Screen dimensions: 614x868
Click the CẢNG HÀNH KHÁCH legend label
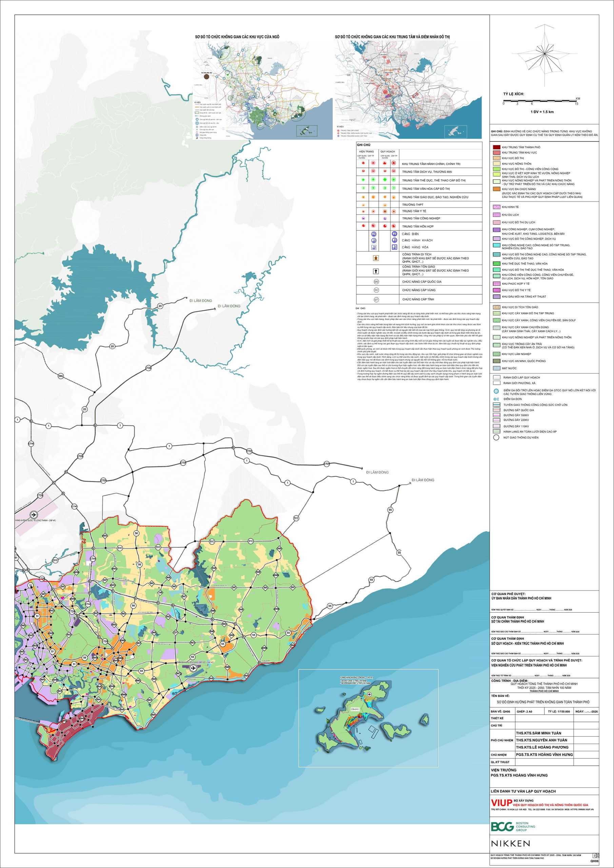point(417,240)
